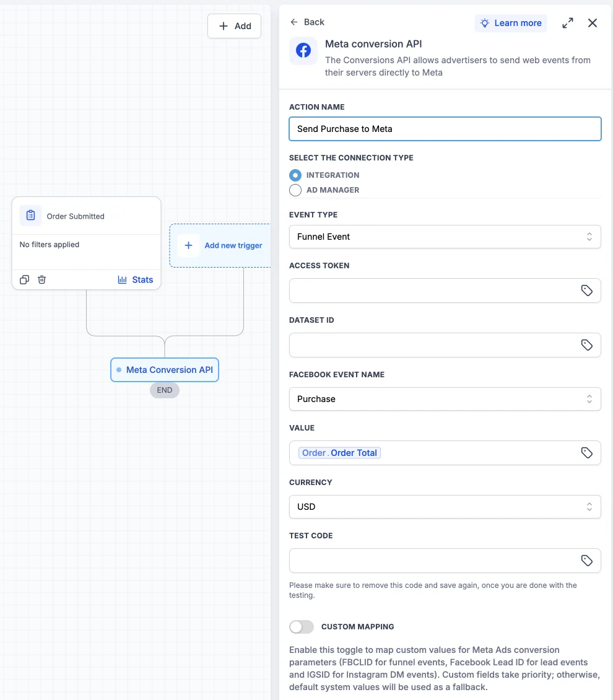Select the Meta Conversion API node
This screenshot has width=613, height=700.
pos(165,370)
